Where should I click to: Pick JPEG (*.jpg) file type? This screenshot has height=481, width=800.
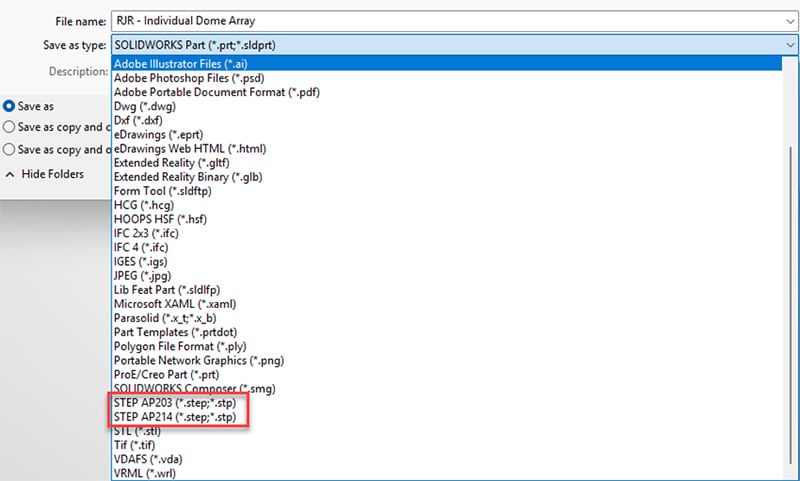pos(446,275)
